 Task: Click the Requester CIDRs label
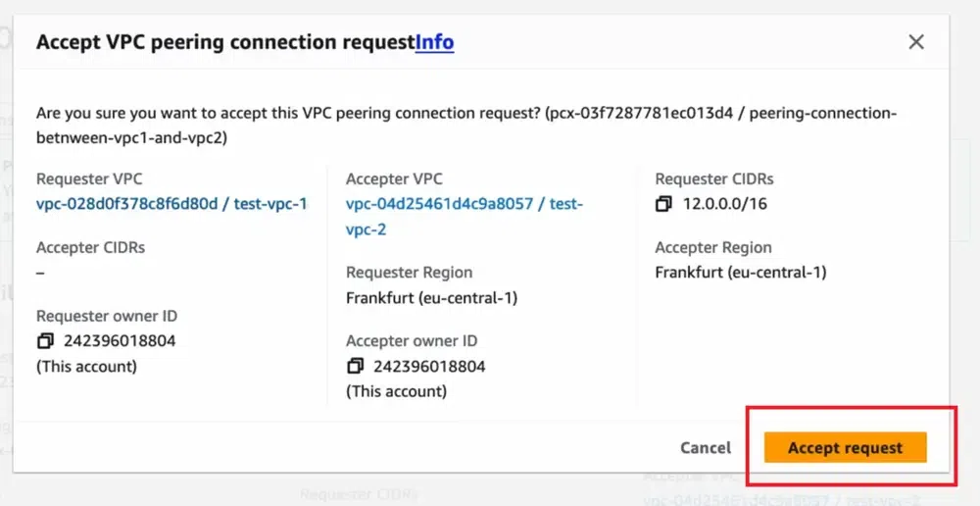point(713,179)
